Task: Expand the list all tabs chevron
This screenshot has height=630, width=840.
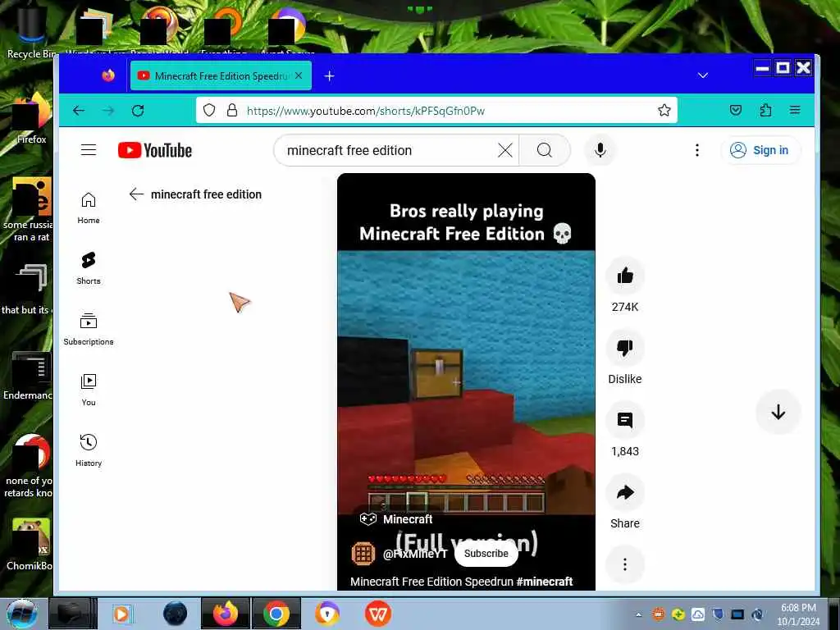Action: tap(703, 75)
